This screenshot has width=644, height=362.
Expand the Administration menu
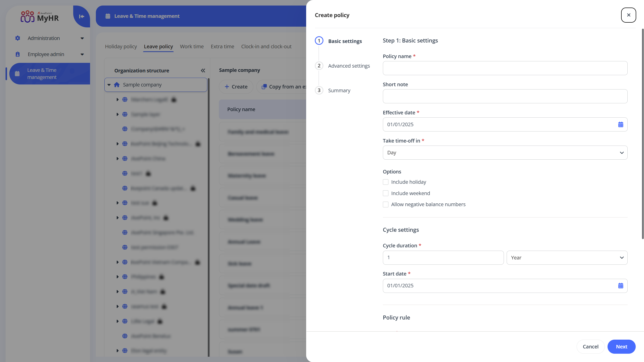pos(82,38)
